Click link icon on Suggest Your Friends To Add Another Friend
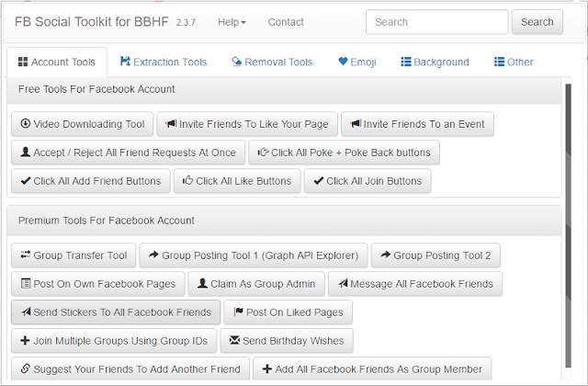The height and width of the screenshot is (386, 588). point(25,369)
